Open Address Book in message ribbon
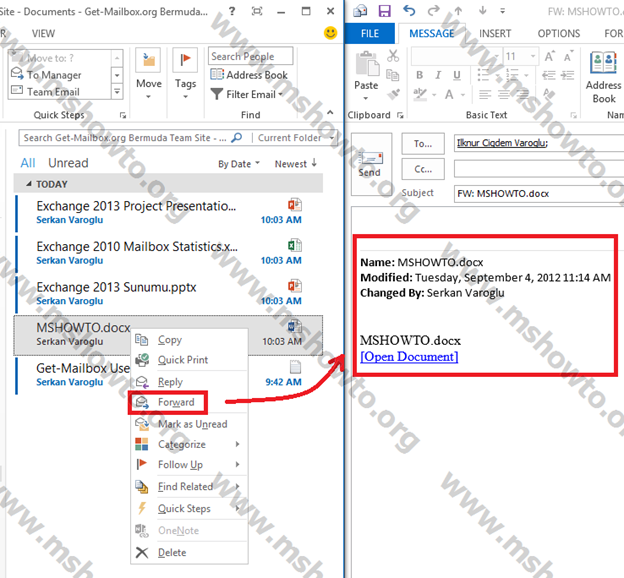Viewport: 624px width, 578px height. click(x=603, y=78)
